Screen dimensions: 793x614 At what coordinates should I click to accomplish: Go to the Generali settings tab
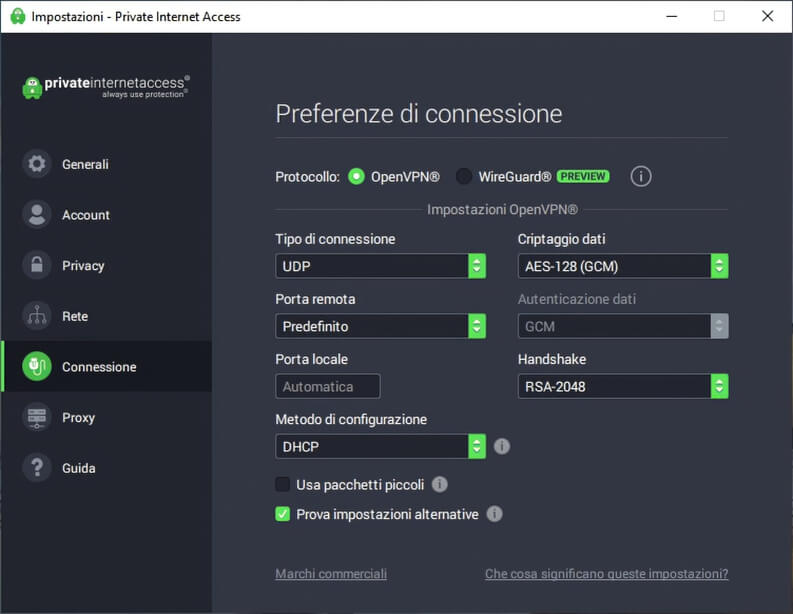click(107, 164)
